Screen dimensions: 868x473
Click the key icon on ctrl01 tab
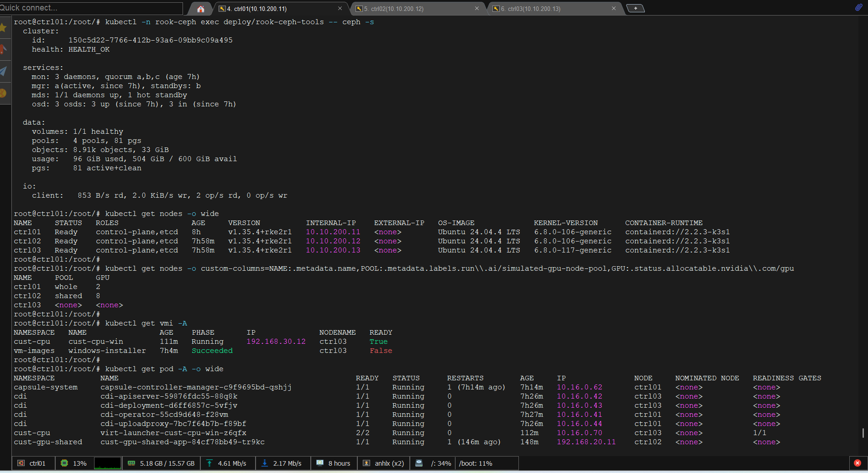(222, 9)
